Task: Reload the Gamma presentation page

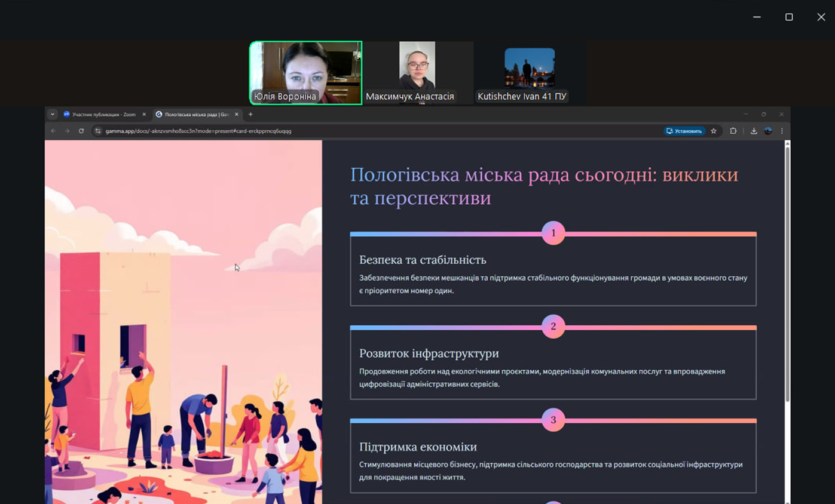Action: [82, 131]
